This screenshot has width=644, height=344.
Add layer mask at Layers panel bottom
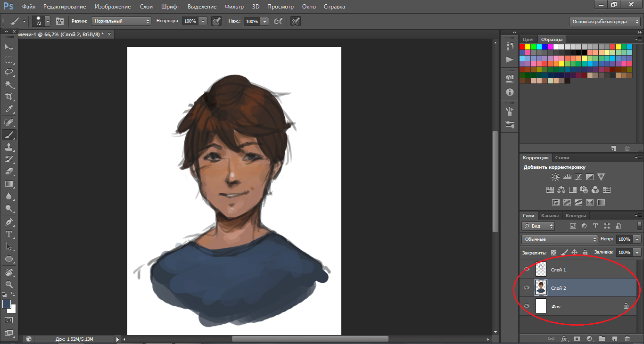click(577, 339)
